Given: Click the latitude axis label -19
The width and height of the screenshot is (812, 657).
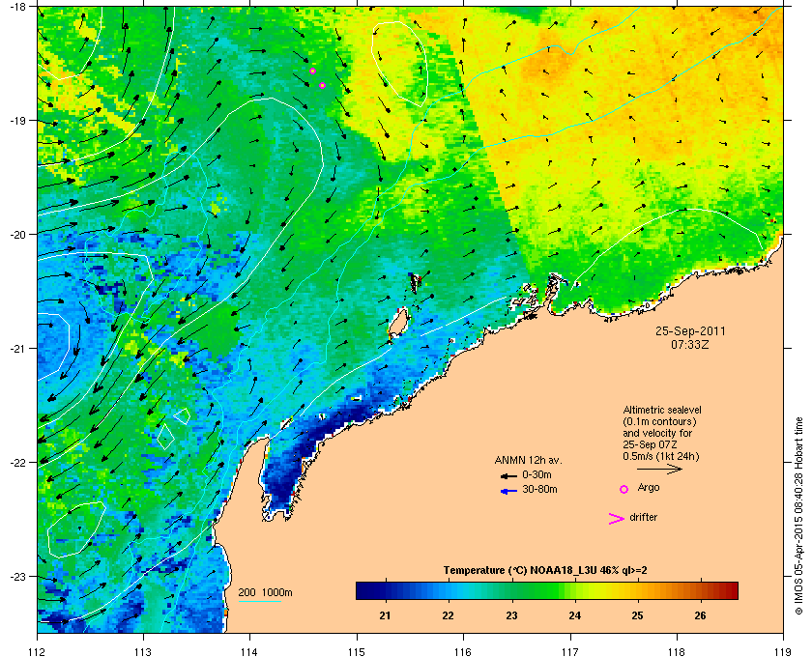Looking at the screenshot, I should click(x=17, y=121).
